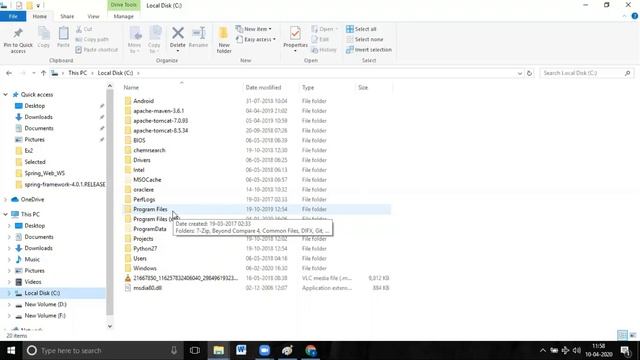Select Downloads under Quick access
Viewport: 640px width, 360px height.
tap(38, 117)
